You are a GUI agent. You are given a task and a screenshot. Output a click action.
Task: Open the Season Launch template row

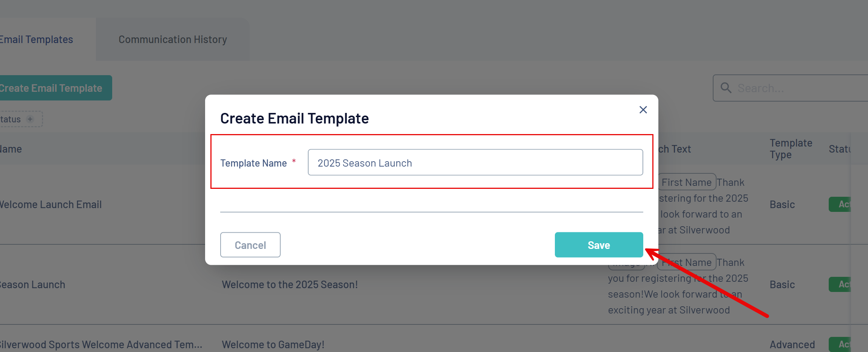[x=33, y=284]
